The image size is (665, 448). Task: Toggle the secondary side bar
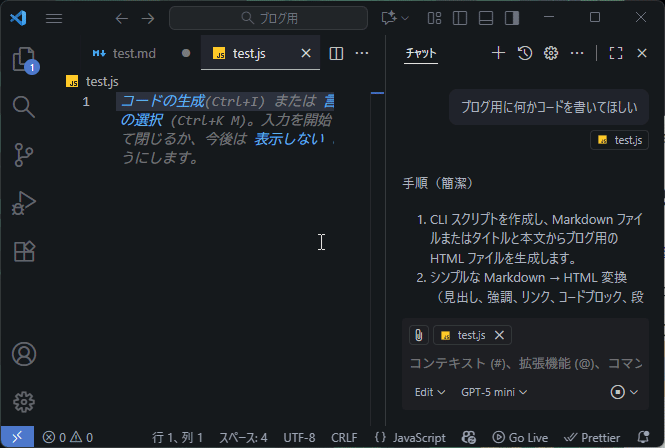coord(512,18)
